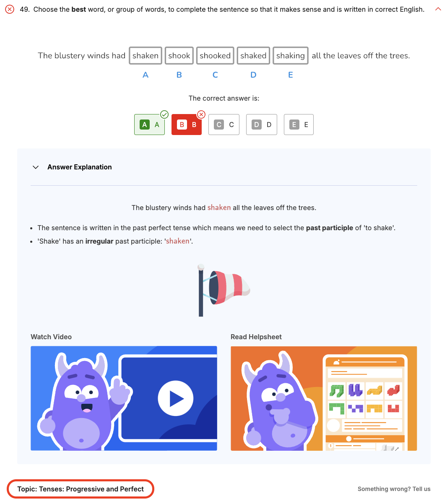Select the red answer choice B
447x504 pixels.
click(187, 125)
